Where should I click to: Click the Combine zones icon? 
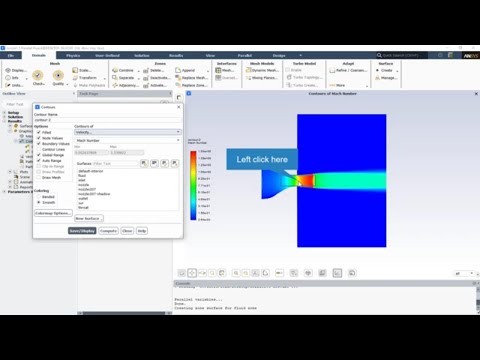click(115, 70)
